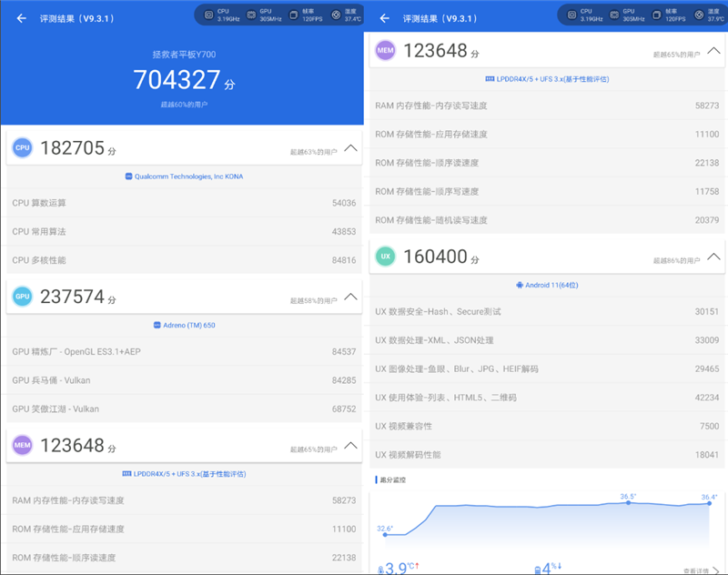Image resolution: width=728 pixels, height=575 pixels.
Task: Tap the chip icon beside Adreno (TM) 650
Action: (157, 325)
